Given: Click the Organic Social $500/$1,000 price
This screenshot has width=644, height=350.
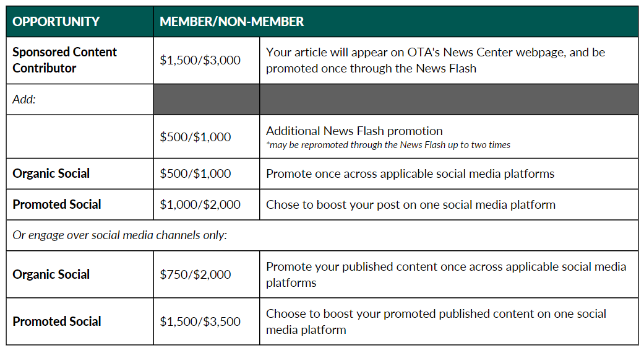Looking at the screenshot, I should click(x=195, y=173).
